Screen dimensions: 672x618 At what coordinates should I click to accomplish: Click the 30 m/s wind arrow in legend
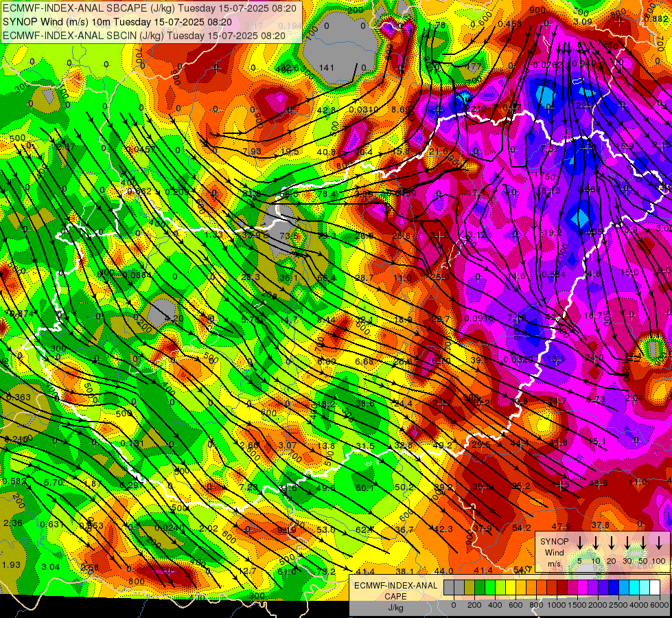click(627, 542)
